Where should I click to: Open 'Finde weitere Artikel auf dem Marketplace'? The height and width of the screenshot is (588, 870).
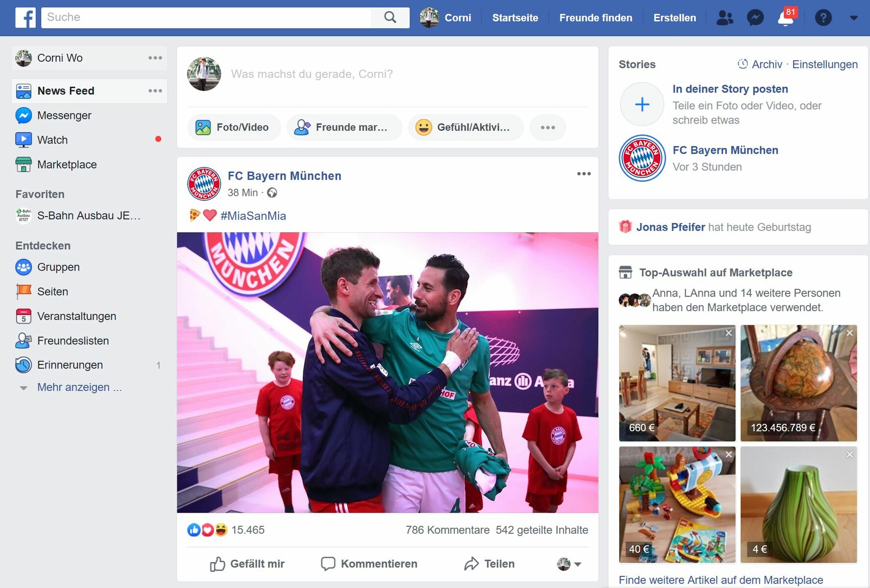click(721, 580)
